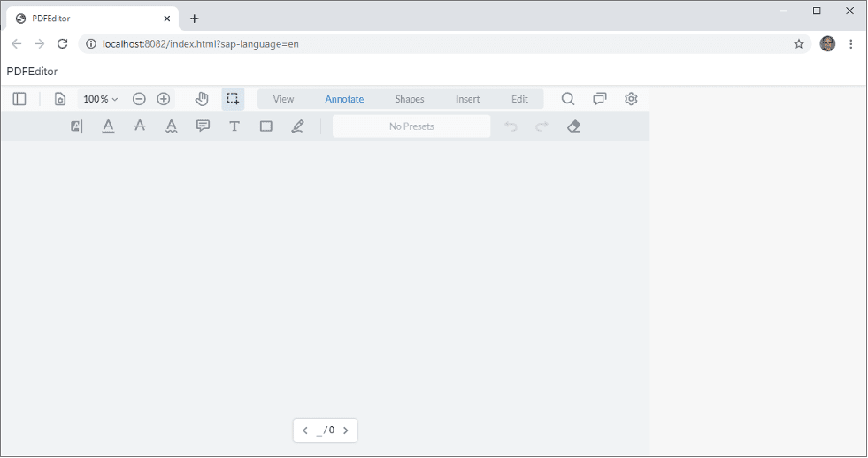Go to next page with right chevron
Viewport: 868px width, 458px height.
[345, 431]
